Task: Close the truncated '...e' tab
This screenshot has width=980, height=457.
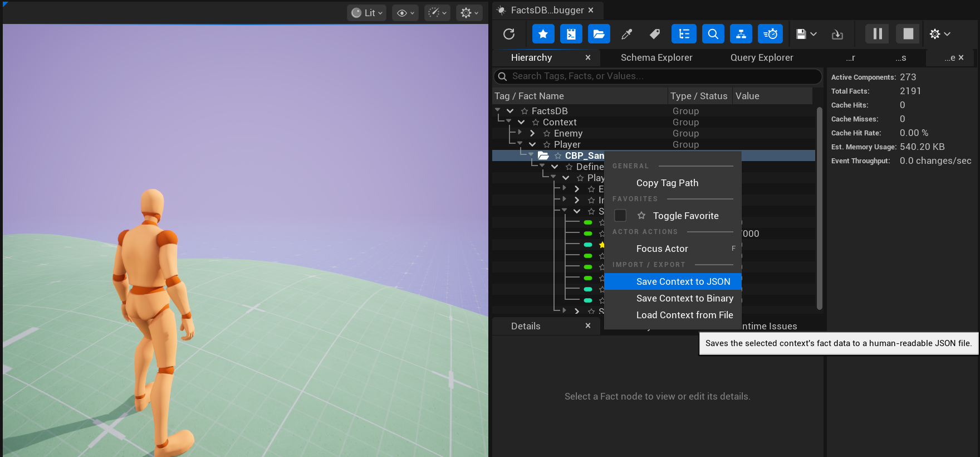Action: 961,57
